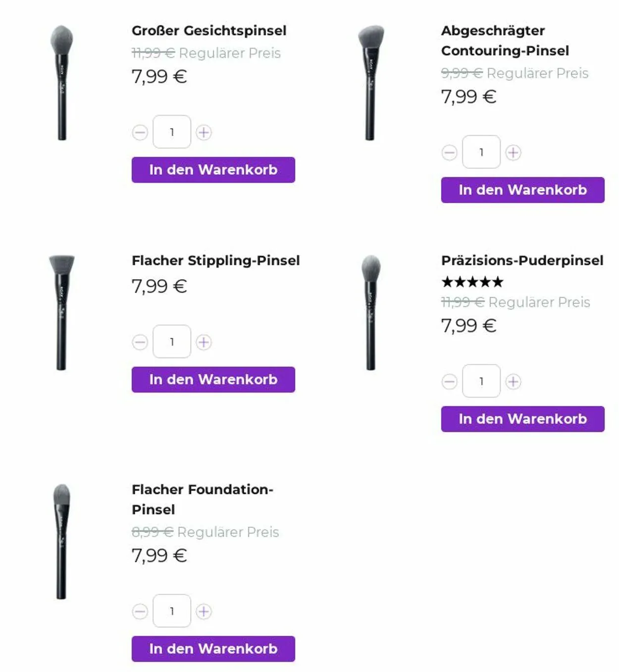Put Flacher Stippling-Pinsel in den Warenkorb

[x=213, y=380]
